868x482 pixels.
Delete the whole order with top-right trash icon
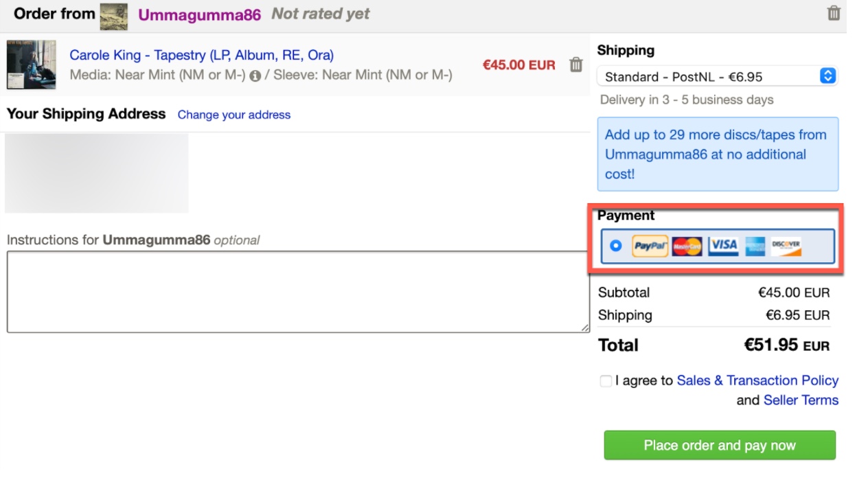point(834,13)
